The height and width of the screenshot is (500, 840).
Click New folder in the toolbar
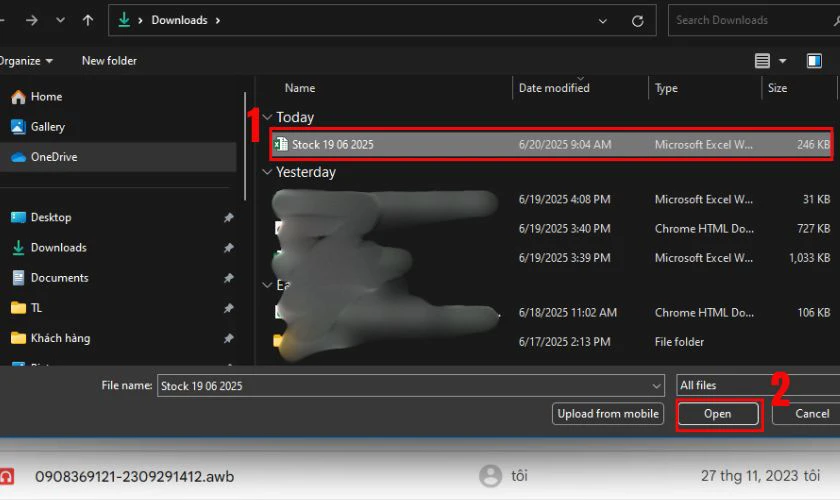pos(109,61)
